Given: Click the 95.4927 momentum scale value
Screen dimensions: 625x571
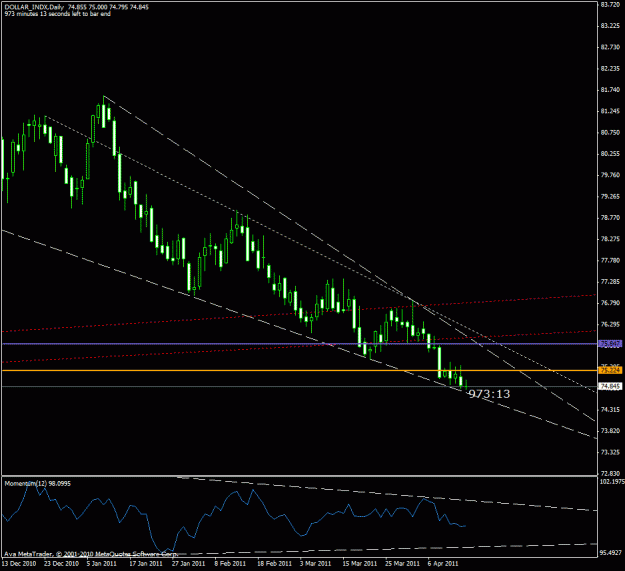Looking at the screenshot, I should [611, 553].
